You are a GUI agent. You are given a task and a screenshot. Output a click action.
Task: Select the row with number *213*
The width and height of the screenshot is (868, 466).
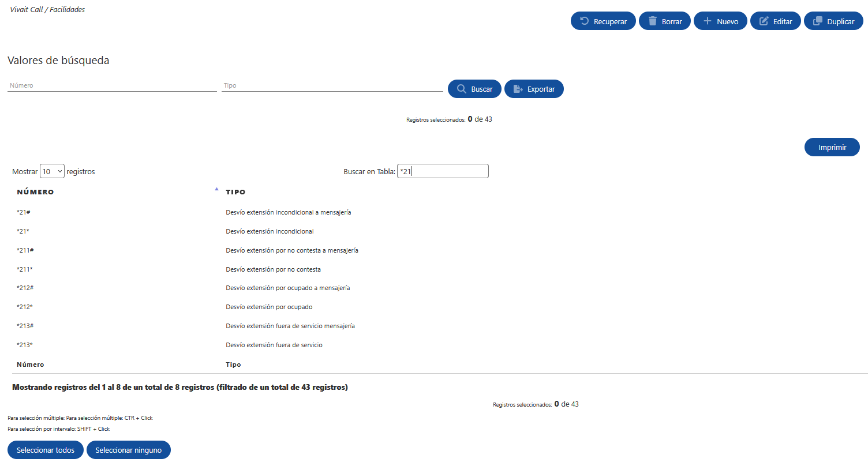coord(439,345)
